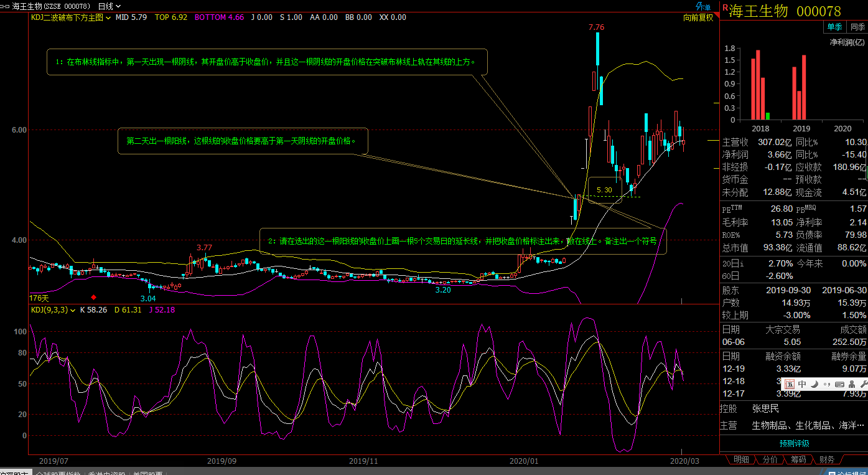The image size is (868, 475).
Task: Click the 向前复权 adjustment button
Action: point(698,17)
